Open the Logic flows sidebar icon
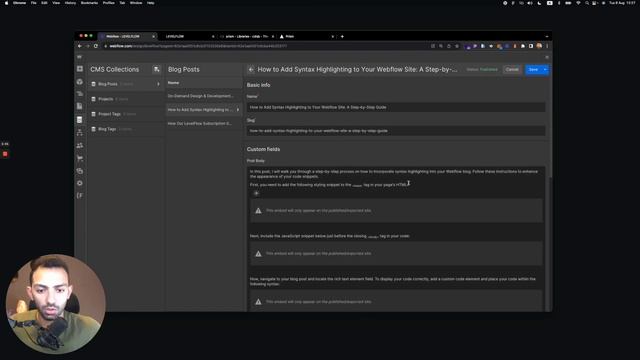This screenshot has width=640, height=360. click(x=80, y=132)
